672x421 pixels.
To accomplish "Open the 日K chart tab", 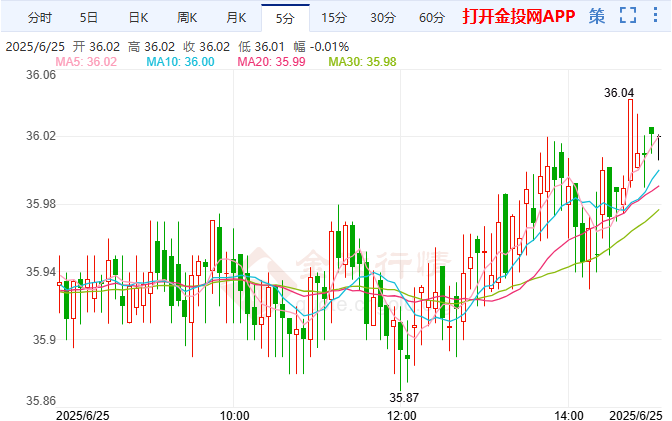I will coord(138,18).
